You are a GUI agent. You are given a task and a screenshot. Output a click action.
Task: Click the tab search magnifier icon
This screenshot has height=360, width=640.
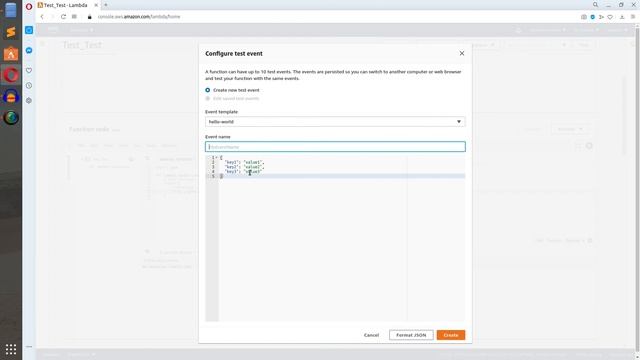click(x=596, y=5)
